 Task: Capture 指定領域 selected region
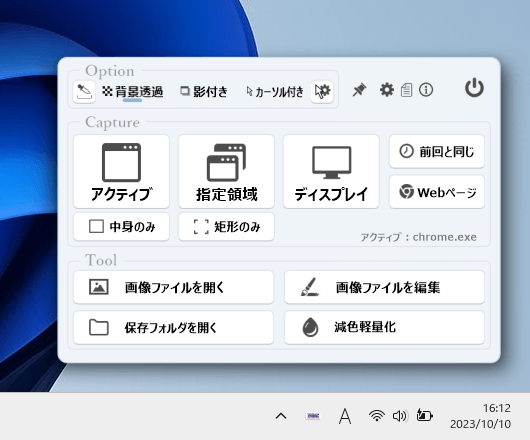click(x=226, y=171)
